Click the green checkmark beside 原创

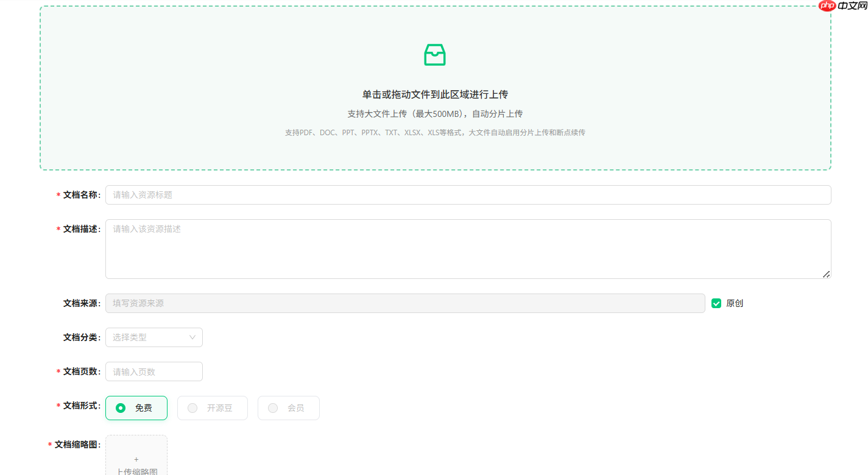coord(716,303)
